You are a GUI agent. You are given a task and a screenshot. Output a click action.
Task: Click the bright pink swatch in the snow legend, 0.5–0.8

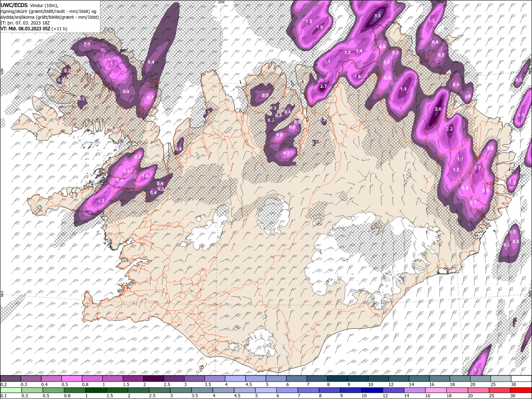pos(71,379)
